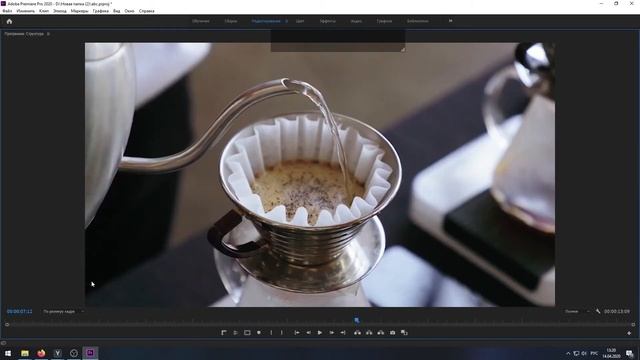
Task: Open the Windows notification center
Action: tap(630, 353)
